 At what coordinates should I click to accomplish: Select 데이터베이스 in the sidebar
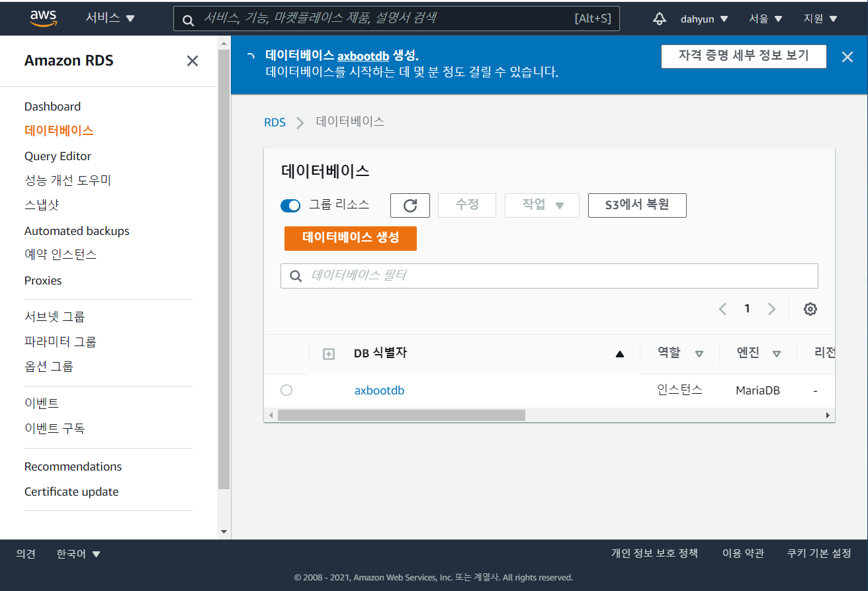pyautogui.click(x=59, y=131)
